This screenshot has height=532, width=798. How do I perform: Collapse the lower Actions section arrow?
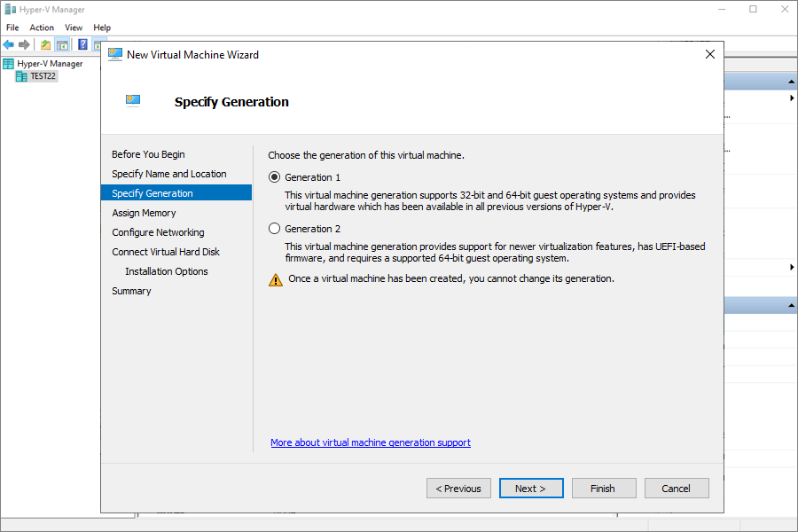point(791,305)
